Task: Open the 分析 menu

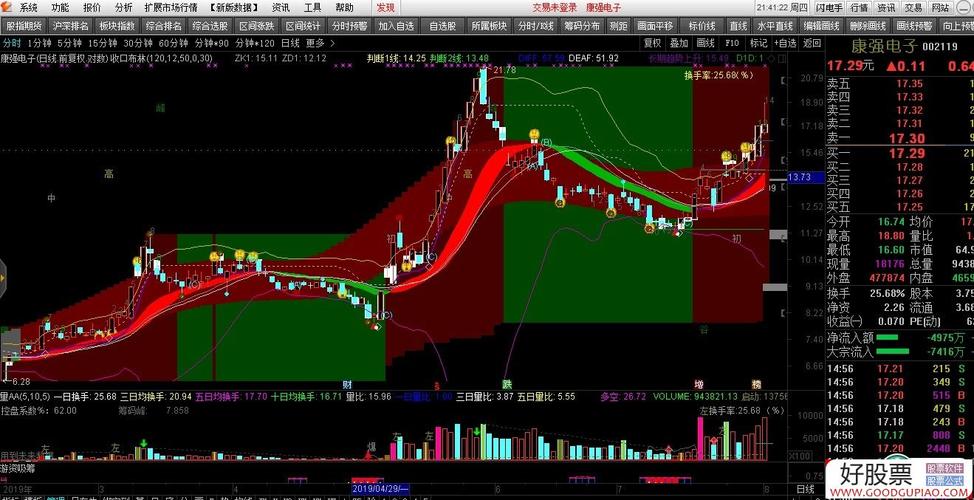Action: (124, 8)
